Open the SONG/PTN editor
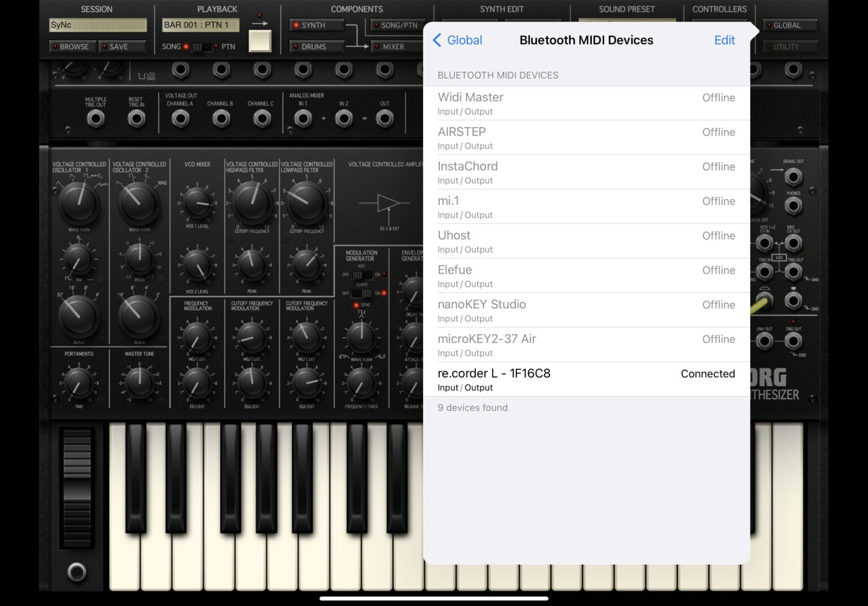The width and height of the screenshot is (868, 606). tap(396, 25)
